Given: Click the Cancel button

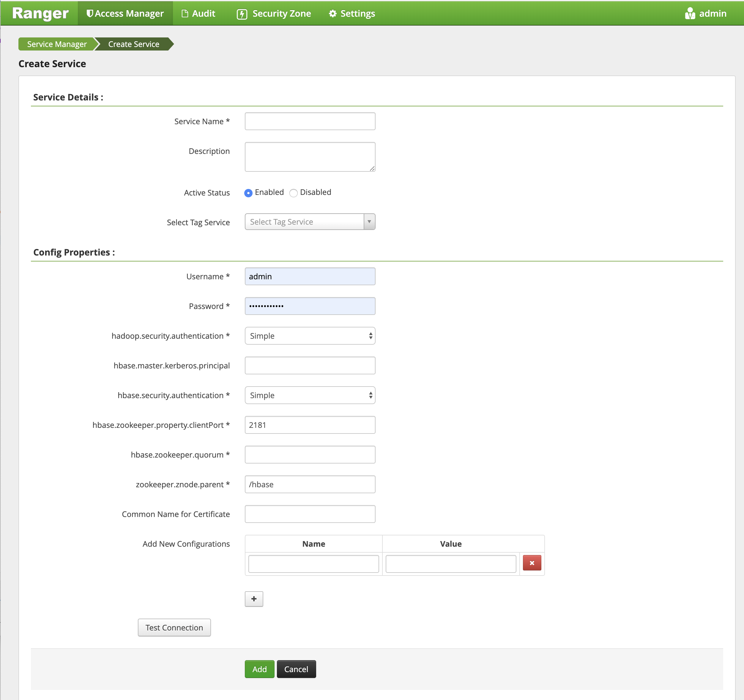Looking at the screenshot, I should coord(296,669).
